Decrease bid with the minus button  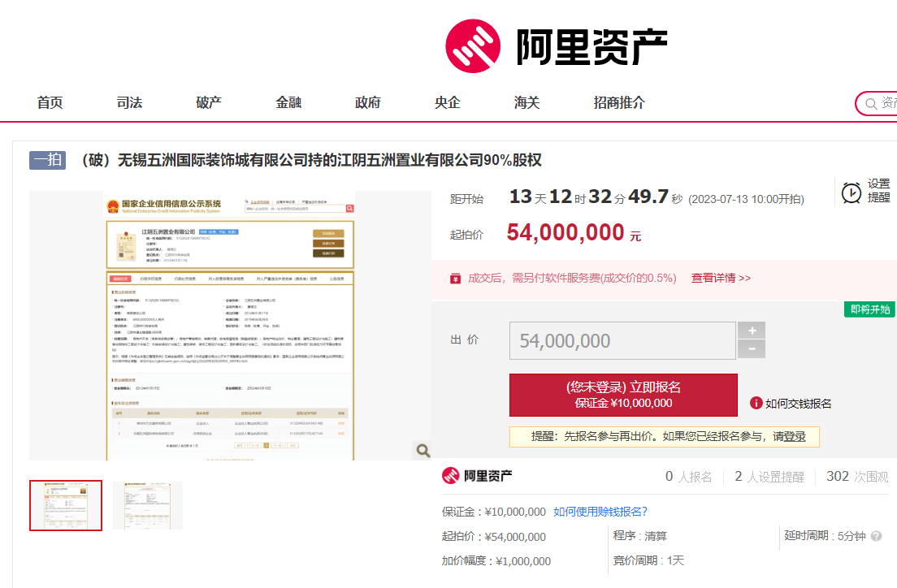coord(752,349)
